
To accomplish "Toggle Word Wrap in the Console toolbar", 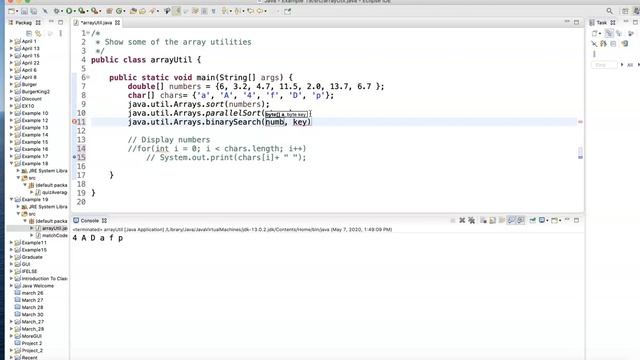I will [502, 220].
